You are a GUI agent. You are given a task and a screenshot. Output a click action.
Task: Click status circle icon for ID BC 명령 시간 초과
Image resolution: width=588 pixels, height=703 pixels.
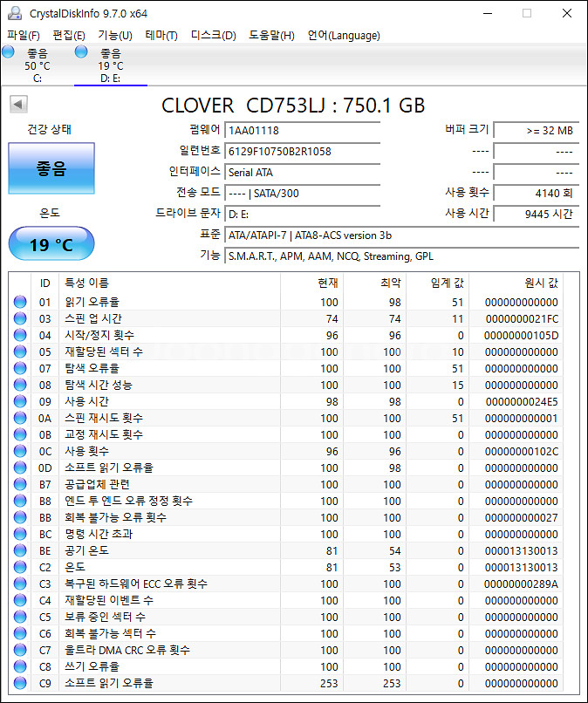(x=20, y=534)
